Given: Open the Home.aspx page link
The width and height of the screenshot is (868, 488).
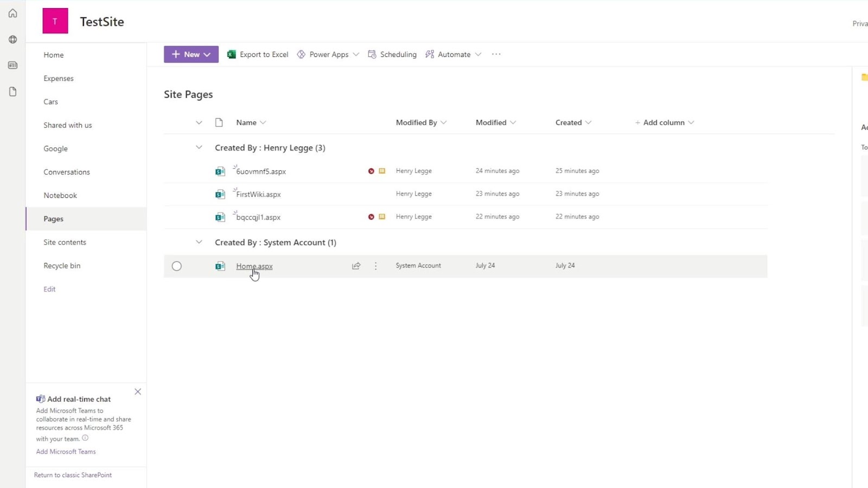Looking at the screenshot, I should (254, 266).
